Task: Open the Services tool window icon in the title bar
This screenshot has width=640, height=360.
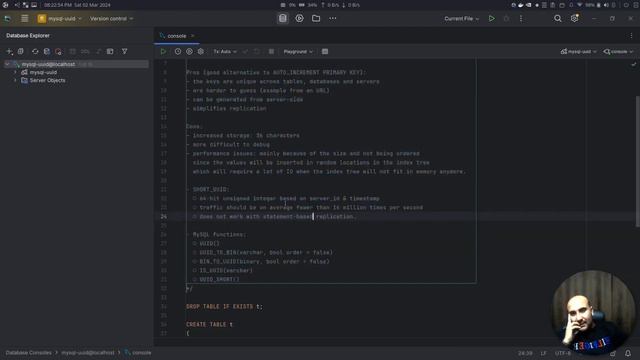Action: (x=300, y=18)
